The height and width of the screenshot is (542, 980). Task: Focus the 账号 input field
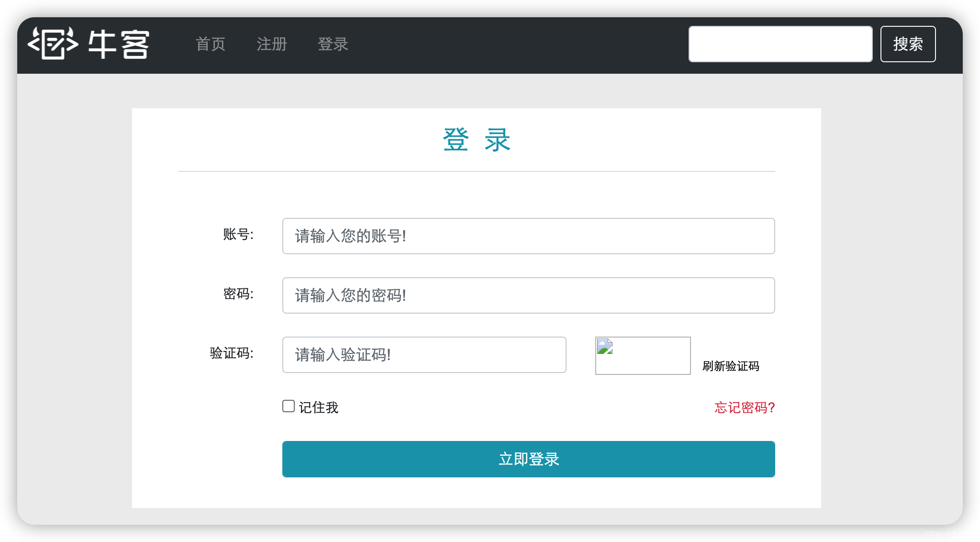(528, 236)
